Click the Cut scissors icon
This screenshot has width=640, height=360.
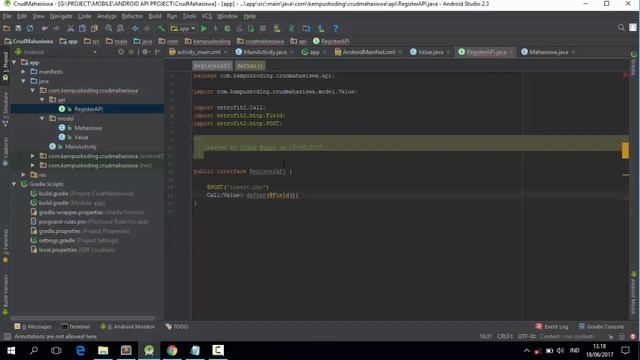[71, 28]
